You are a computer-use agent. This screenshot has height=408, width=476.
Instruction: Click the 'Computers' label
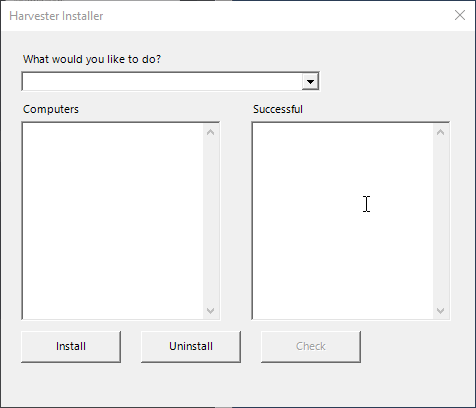51,109
